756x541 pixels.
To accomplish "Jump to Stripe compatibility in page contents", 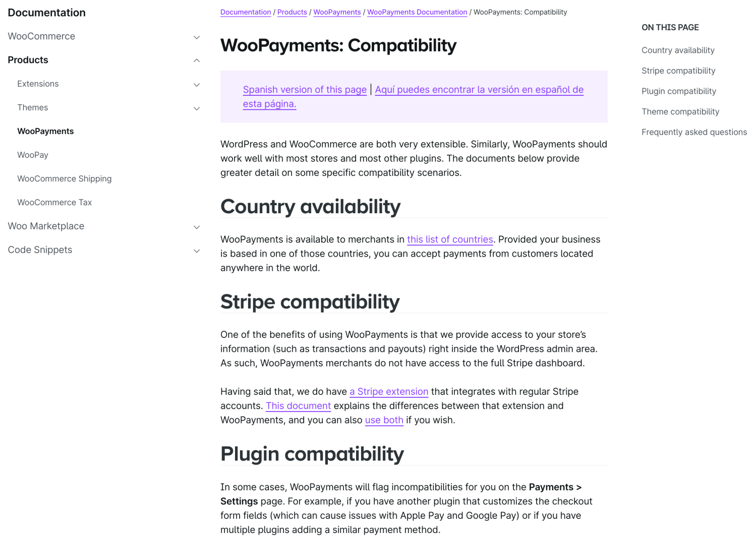I will (x=678, y=71).
